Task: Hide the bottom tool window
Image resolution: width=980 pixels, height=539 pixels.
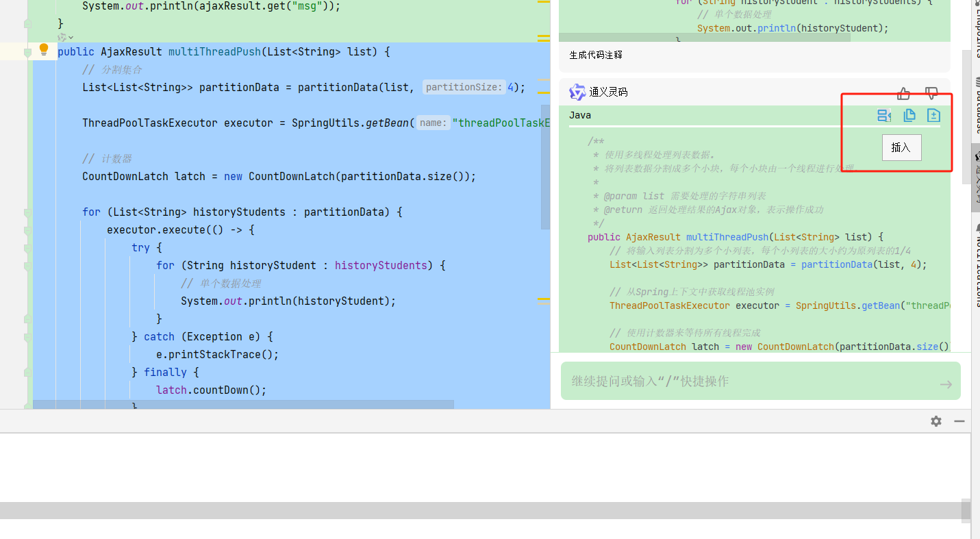Action: click(x=959, y=421)
